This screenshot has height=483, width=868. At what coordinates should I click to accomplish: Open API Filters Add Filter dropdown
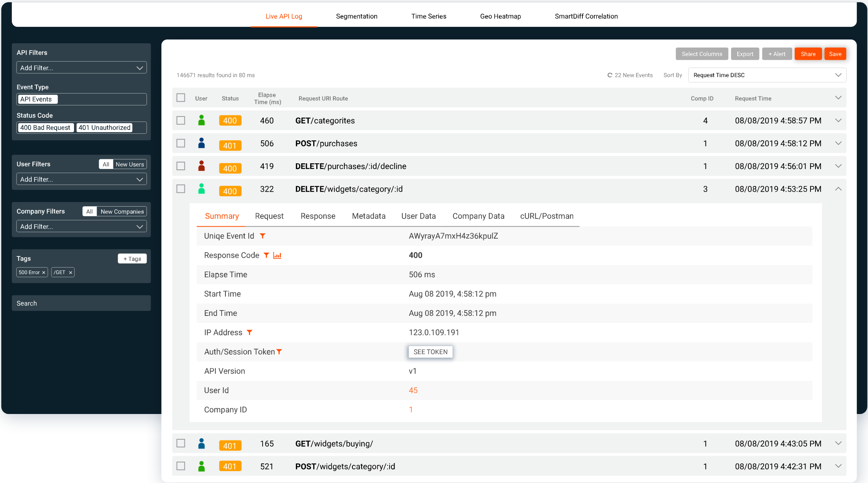point(81,68)
